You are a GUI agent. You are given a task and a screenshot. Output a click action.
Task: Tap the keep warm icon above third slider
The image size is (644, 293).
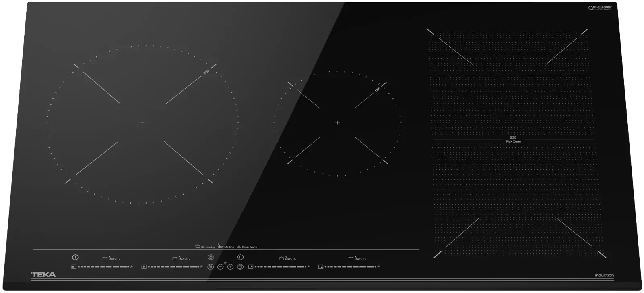[293, 259]
